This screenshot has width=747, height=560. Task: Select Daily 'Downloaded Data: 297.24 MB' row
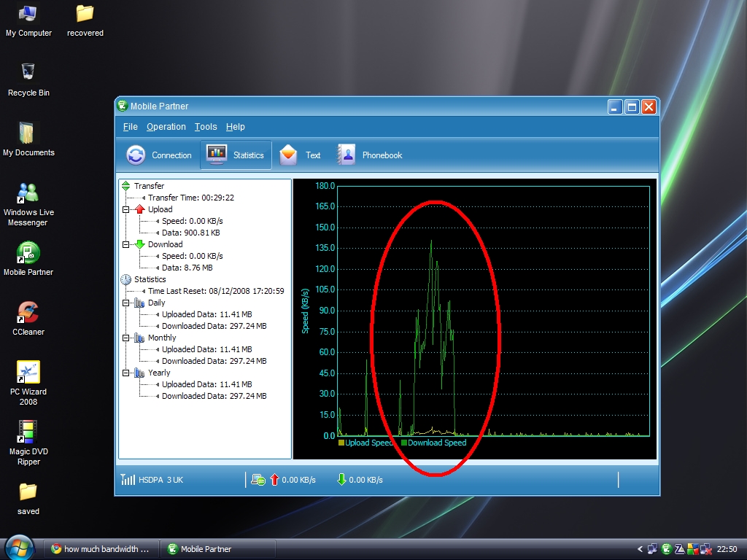(214, 326)
